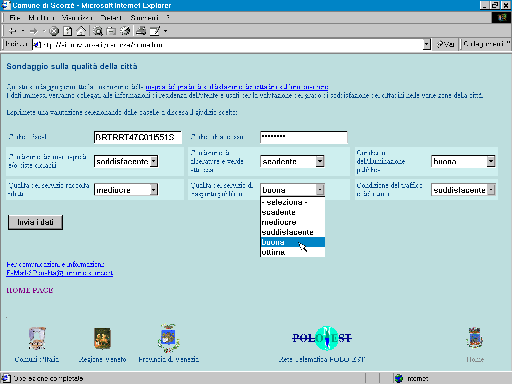This screenshot has height=384, width=512.
Task: Open the Strumenti menu
Action: point(144,18)
